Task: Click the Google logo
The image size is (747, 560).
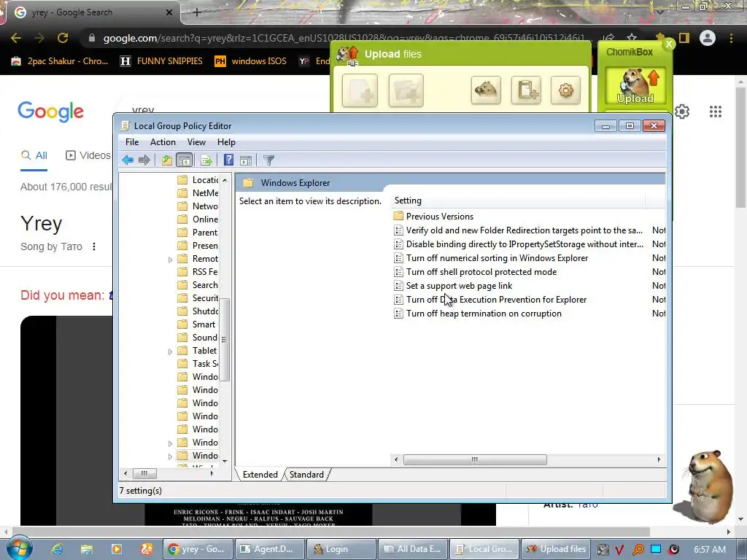Action: (x=50, y=112)
